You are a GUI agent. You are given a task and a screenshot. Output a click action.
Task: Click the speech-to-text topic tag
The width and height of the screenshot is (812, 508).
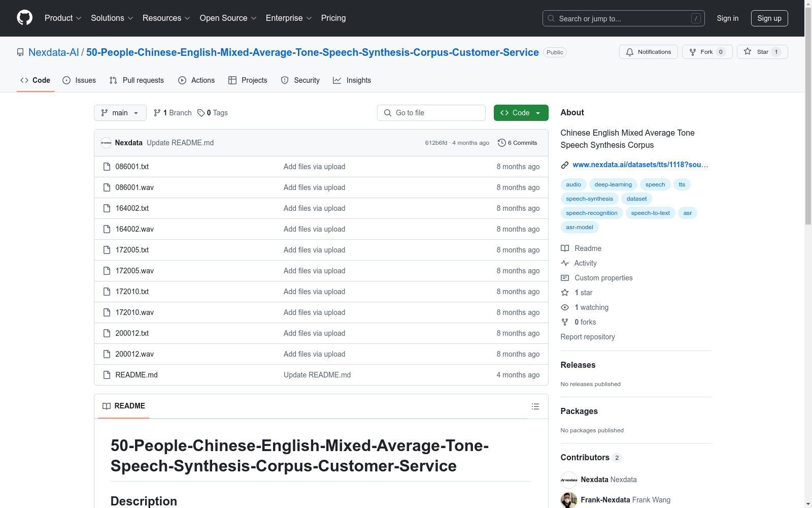651,213
